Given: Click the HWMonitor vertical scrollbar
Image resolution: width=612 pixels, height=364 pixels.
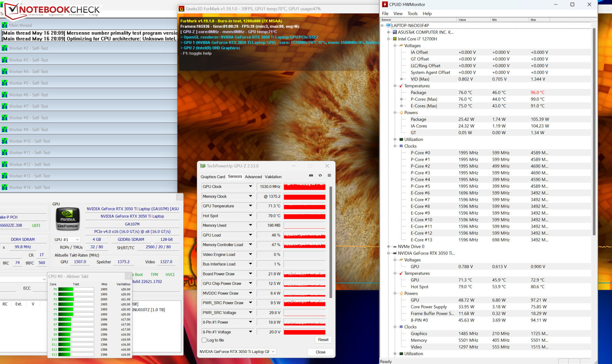Looking at the screenshot, I should (594, 132).
